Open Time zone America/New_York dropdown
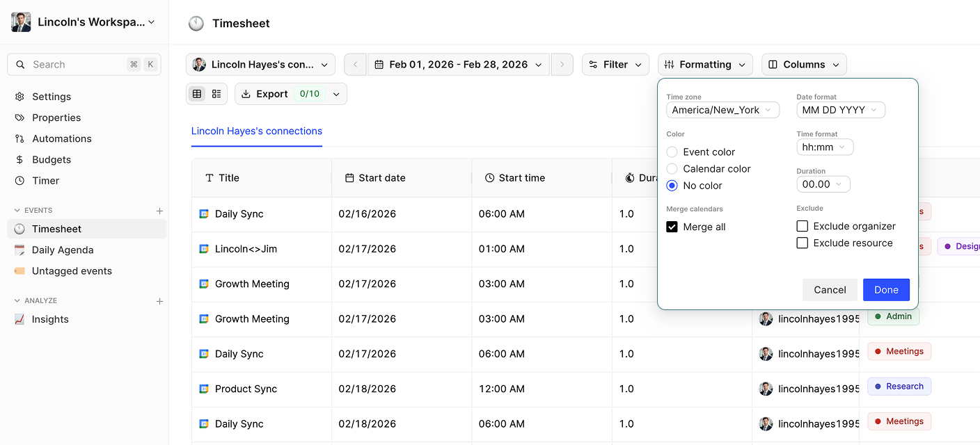This screenshot has height=445, width=980. (722, 110)
